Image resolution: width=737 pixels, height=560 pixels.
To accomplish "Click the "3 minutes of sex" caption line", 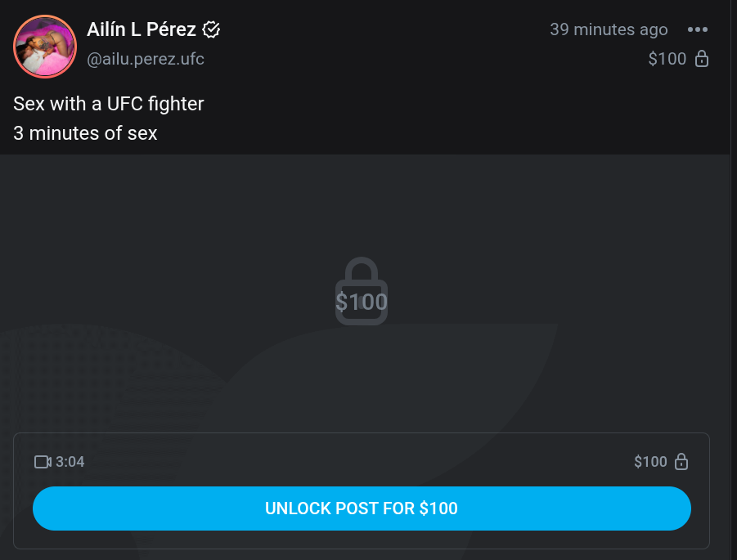I will [x=85, y=132].
